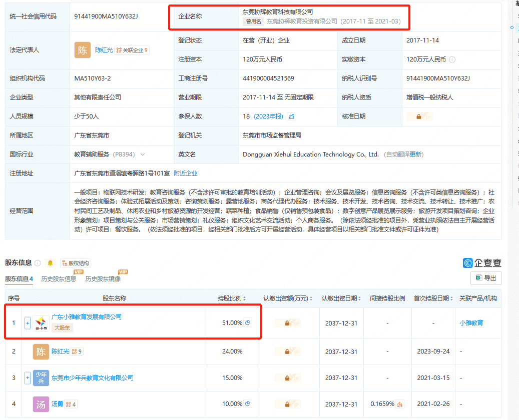Click the indirect holding icon beside 0.1659%

(x=400, y=404)
